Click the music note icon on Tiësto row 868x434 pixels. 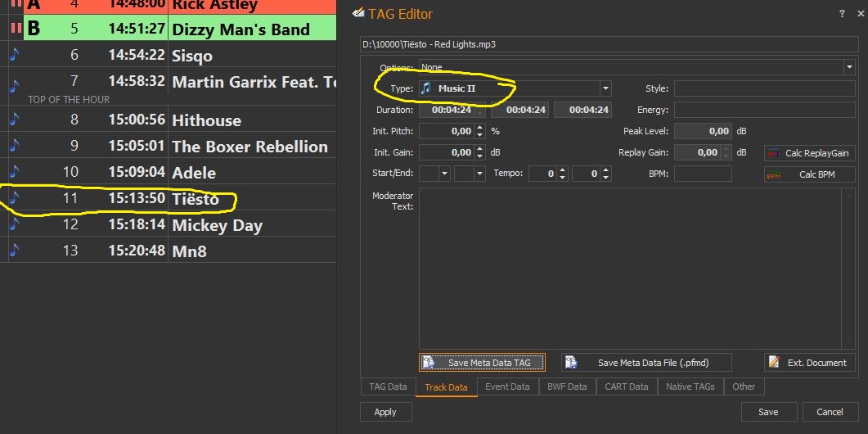(x=14, y=198)
